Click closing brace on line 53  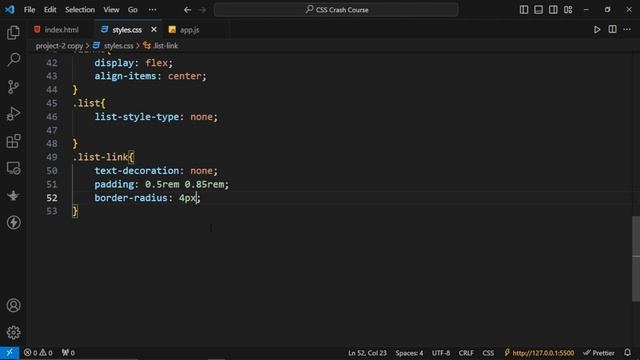point(75,211)
